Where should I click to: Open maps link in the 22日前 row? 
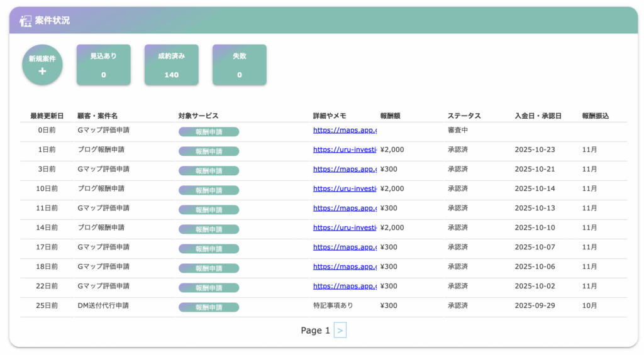344,287
